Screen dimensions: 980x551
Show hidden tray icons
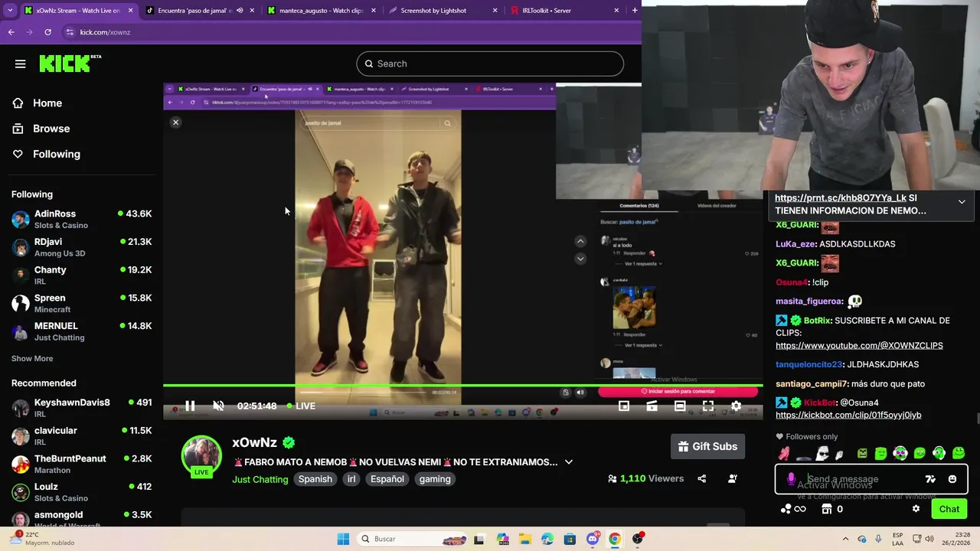pos(845,539)
